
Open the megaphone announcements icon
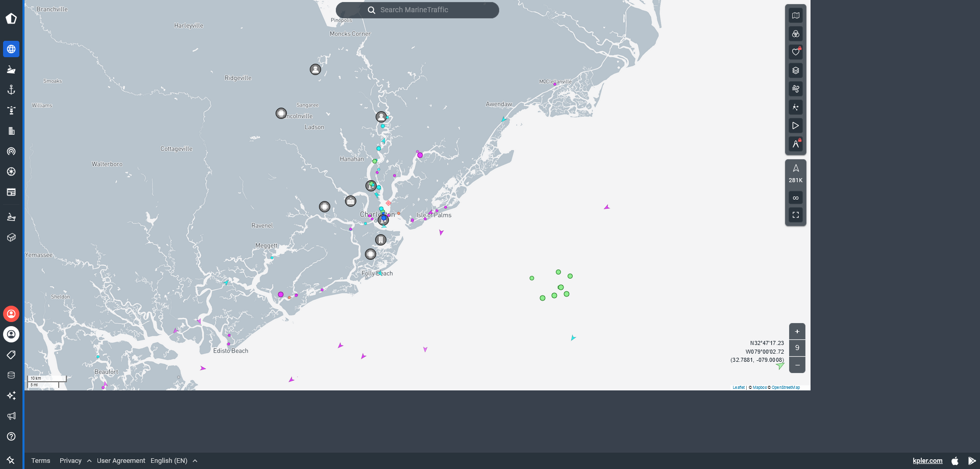(x=11, y=416)
